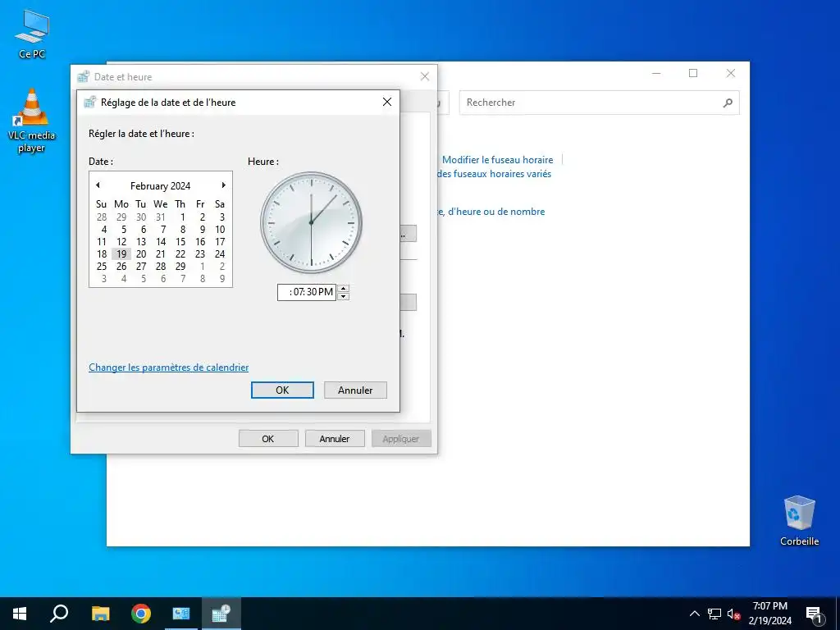Maximize the Control Panel window

click(693, 73)
